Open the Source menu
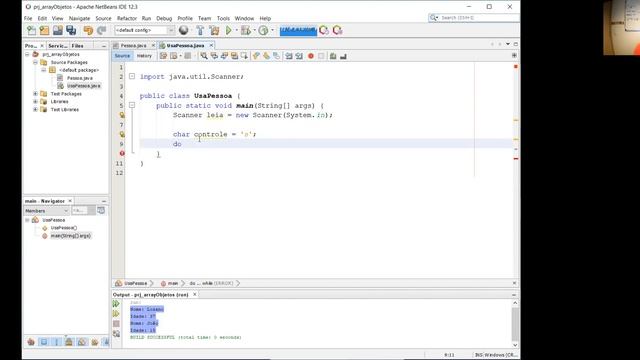The height and width of the screenshot is (360, 640). [x=103, y=18]
